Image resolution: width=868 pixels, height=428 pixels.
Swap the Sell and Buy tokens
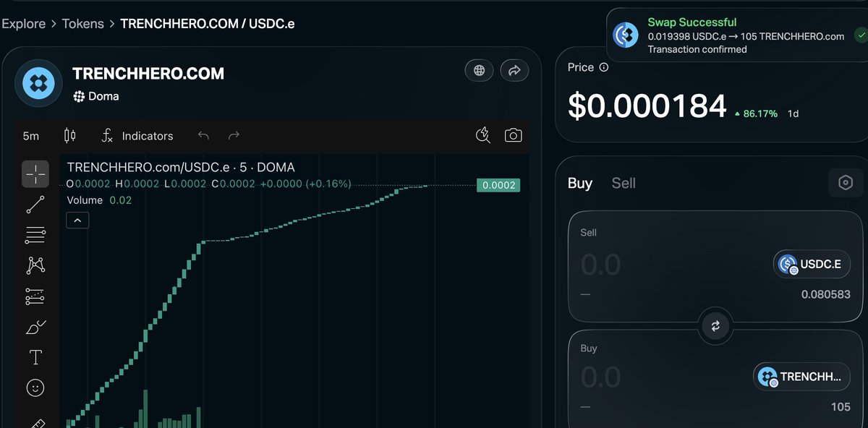coord(715,325)
